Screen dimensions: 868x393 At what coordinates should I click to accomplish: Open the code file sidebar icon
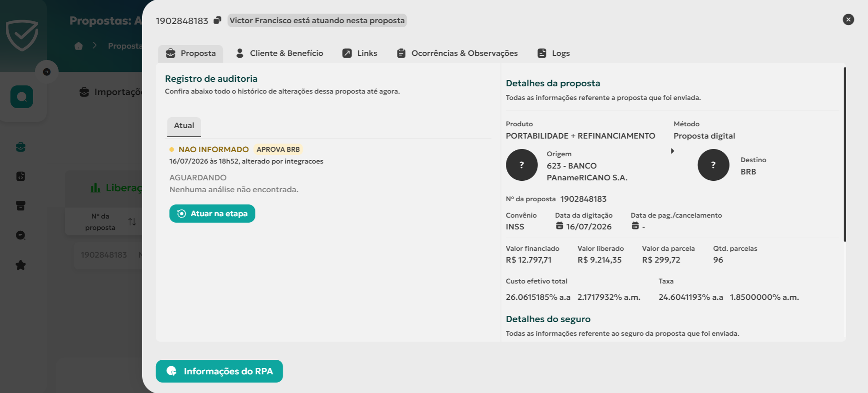(x=21, y=176)
